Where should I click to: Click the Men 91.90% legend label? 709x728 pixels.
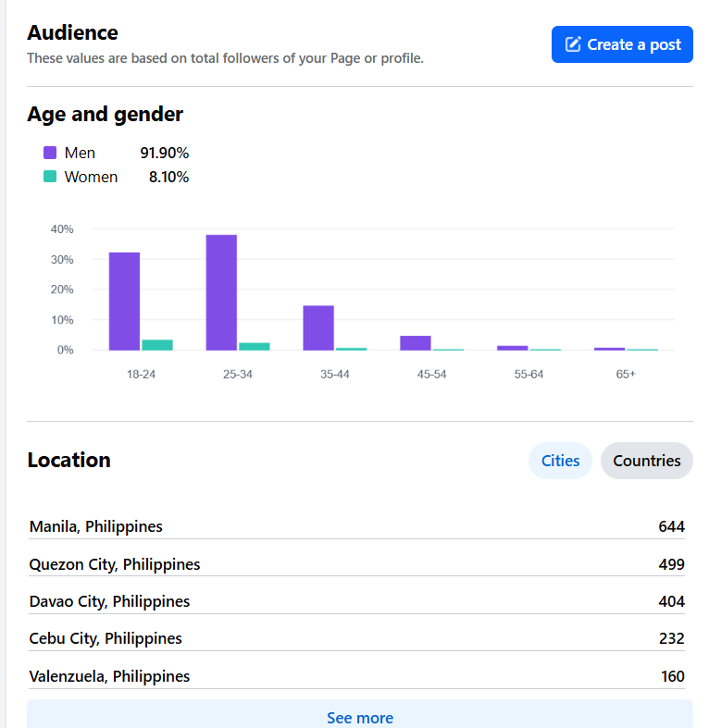coord(81,153)
